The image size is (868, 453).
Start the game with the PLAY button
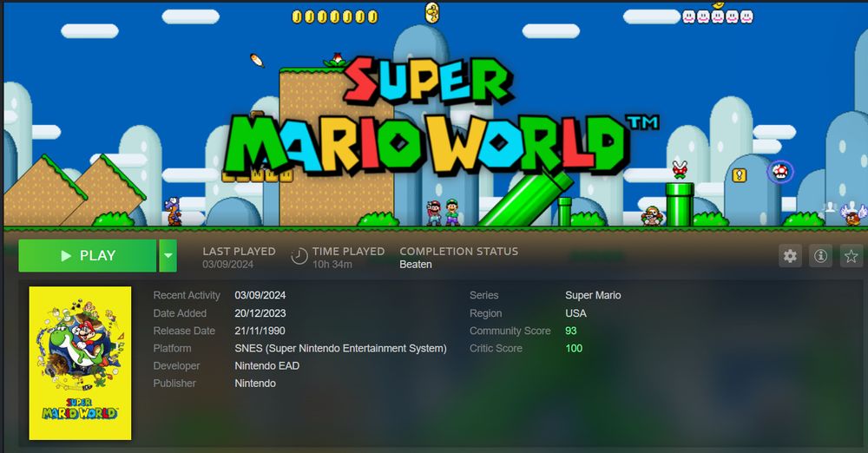[x=88, y=256]
